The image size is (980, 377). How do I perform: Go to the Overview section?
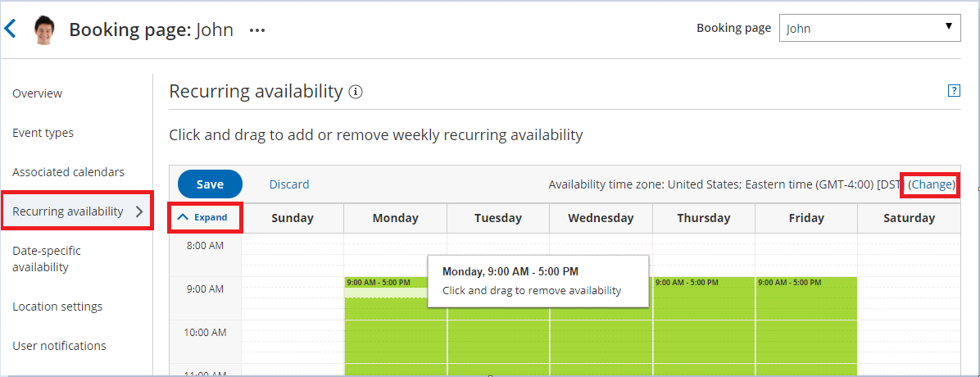(37, 93)
